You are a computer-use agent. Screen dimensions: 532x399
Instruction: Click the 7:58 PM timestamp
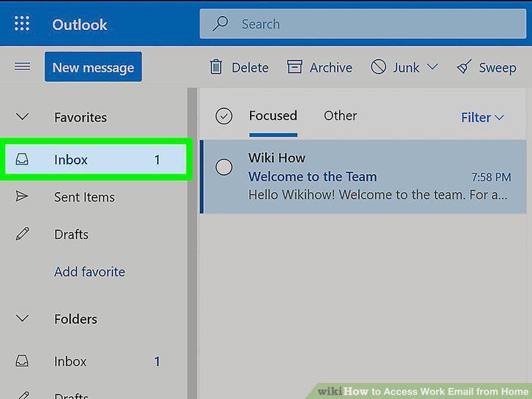coord(491,177)
